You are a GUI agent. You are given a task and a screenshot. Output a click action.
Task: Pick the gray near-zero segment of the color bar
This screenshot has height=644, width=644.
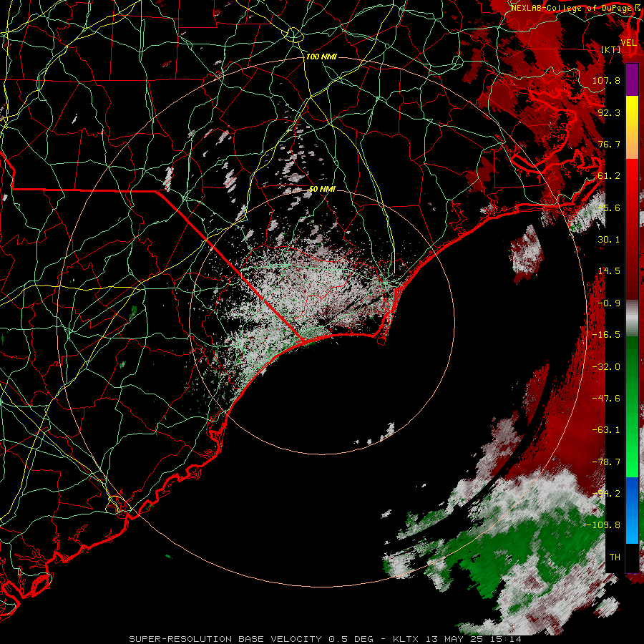tap(632, 318)
